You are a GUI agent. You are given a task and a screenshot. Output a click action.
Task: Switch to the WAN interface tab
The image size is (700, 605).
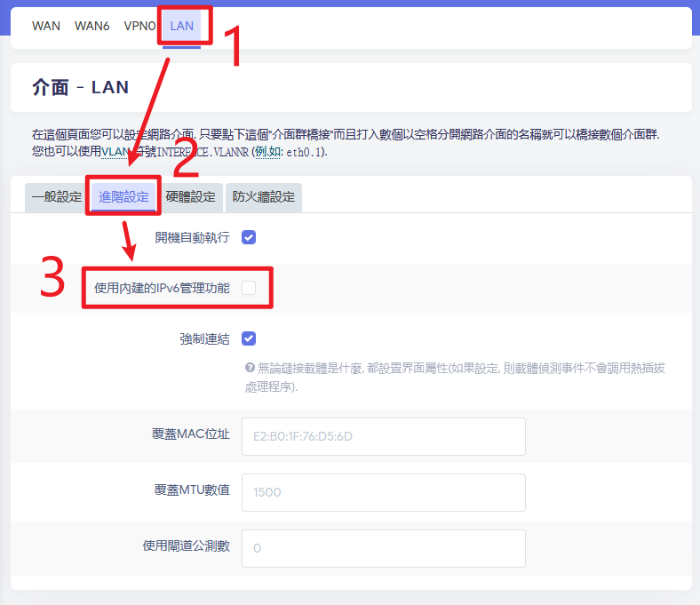tap(46, 26)
